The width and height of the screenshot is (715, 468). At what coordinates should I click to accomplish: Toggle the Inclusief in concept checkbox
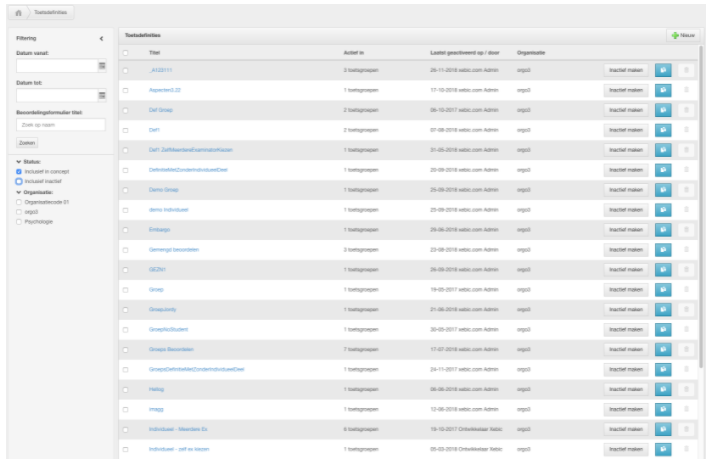(x=19, y=172)
